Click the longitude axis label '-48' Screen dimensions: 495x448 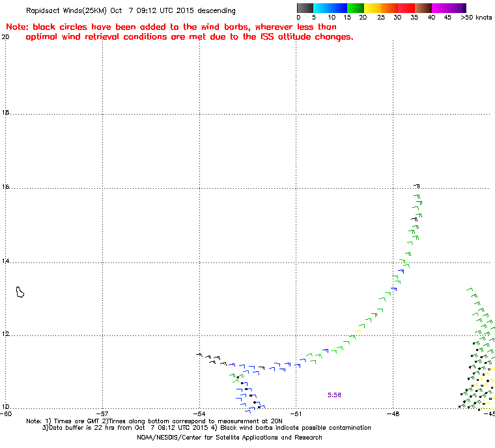(x=393, y=413)
